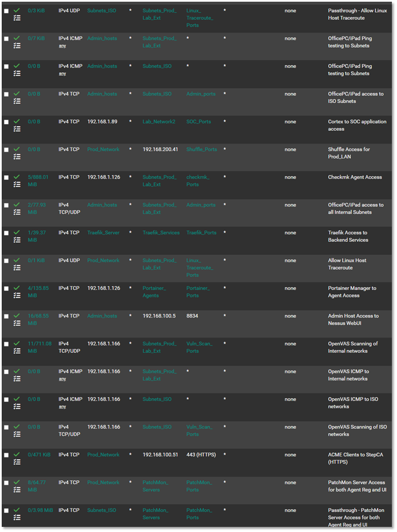Click the states list icon on the OpenVAS ICMP to ISO rule

click(x=16, y=407)
